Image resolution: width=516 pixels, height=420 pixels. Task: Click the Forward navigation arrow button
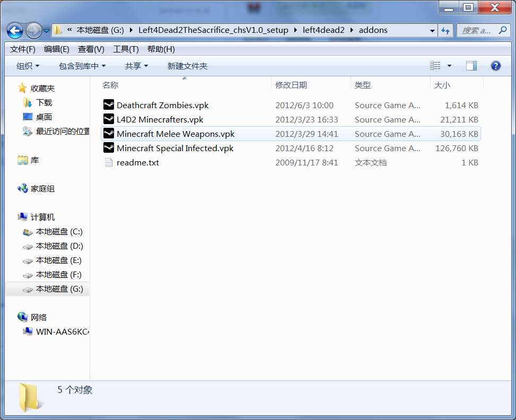[33, 31]
